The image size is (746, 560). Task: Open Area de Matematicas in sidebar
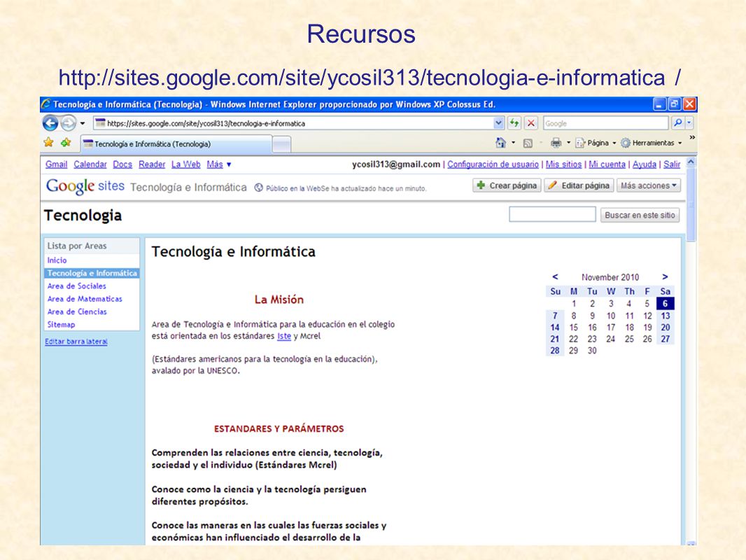[85, 299]
